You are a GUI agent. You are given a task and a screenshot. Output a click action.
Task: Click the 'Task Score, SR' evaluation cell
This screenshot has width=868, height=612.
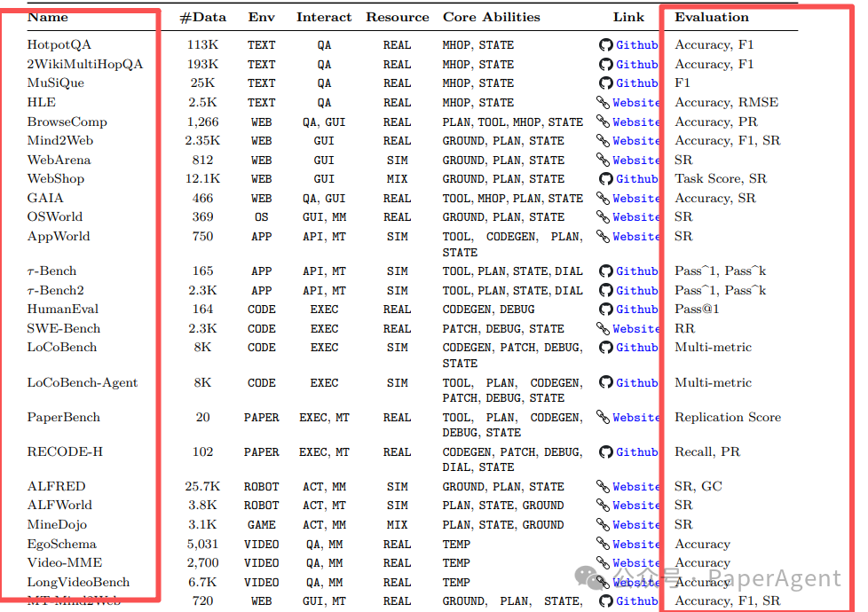(x=721, y=179)
